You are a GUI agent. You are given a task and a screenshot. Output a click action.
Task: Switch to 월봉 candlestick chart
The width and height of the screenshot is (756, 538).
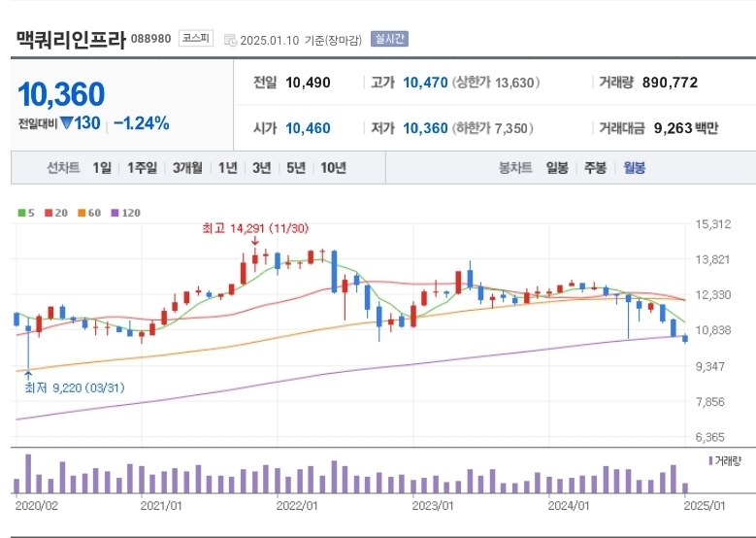(x=634, y=168)
